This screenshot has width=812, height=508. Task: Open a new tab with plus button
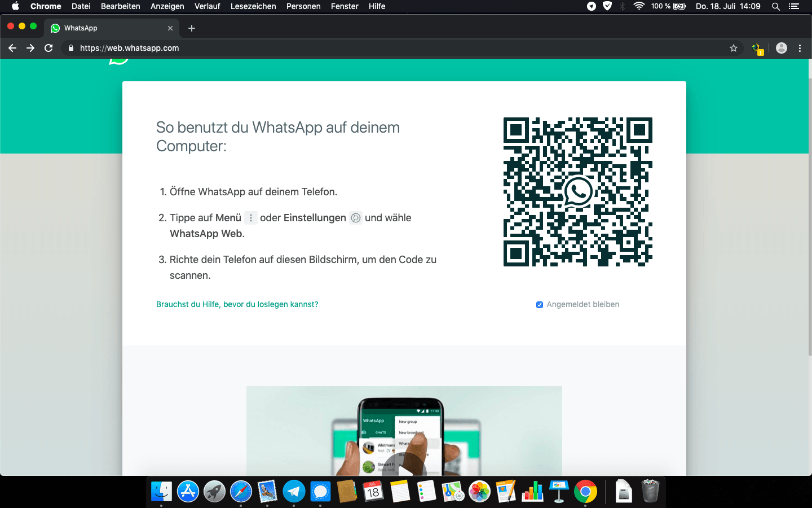[x=192, y=28]
